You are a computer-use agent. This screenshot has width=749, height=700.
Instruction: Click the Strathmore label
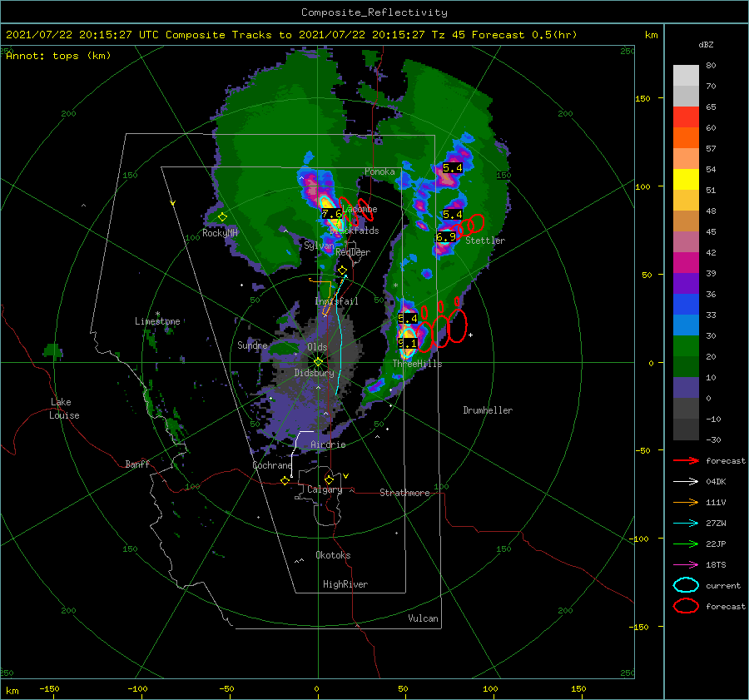click(x=404, y=493)
